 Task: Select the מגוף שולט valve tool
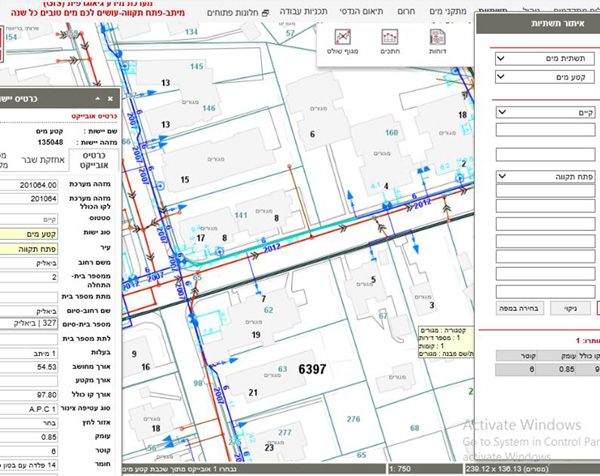342,40
